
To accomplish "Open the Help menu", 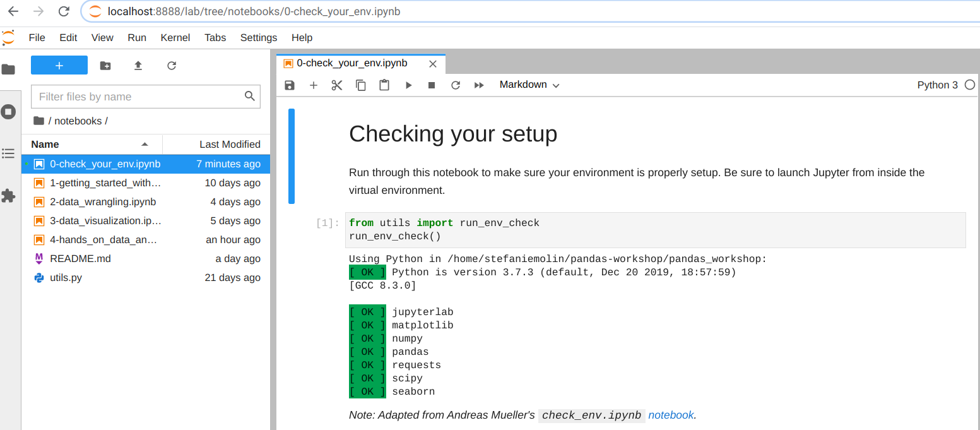I will click(302, 38).
